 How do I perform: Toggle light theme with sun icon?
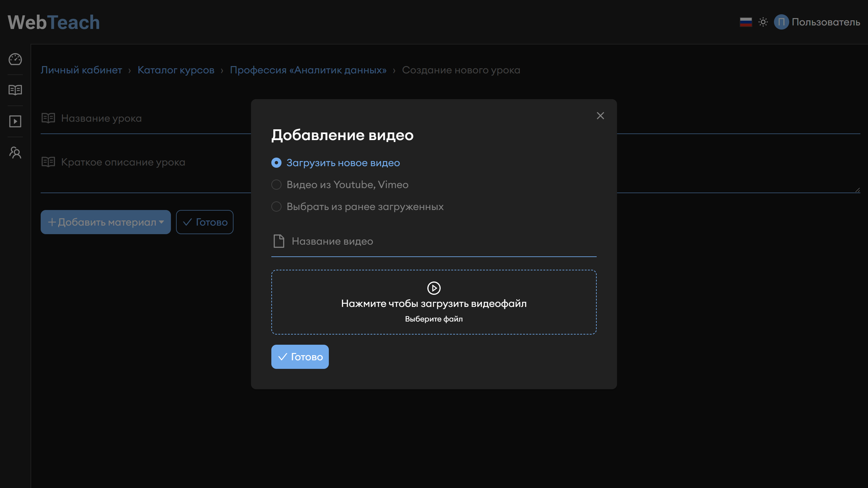click(763, 22)
